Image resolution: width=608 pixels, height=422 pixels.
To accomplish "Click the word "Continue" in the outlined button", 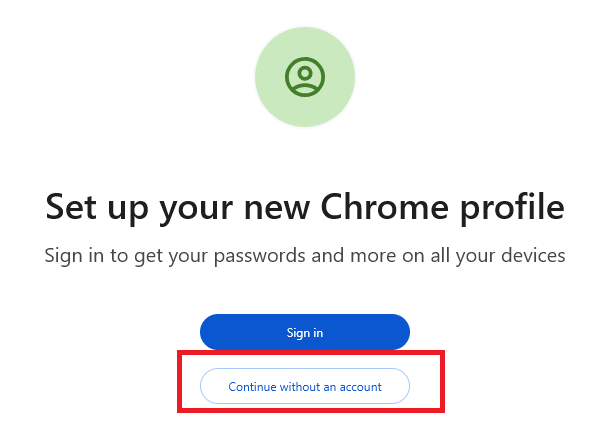I will click(x=254, y=386).
